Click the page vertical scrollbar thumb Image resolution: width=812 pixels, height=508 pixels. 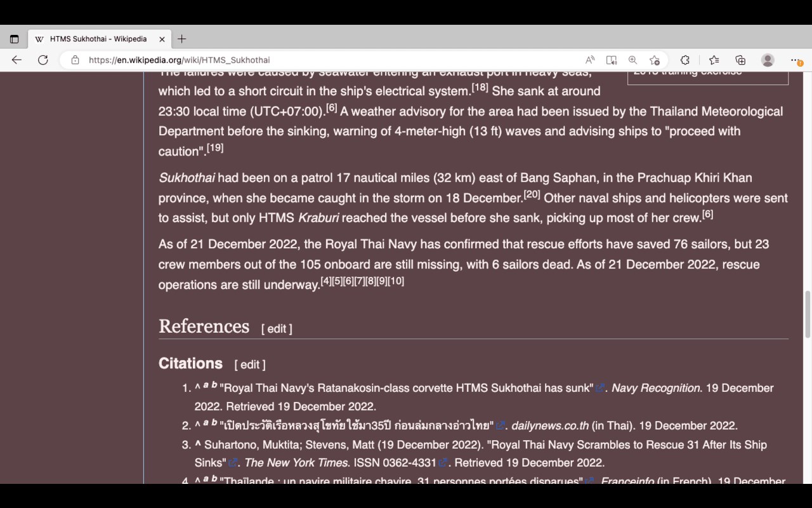808,314
